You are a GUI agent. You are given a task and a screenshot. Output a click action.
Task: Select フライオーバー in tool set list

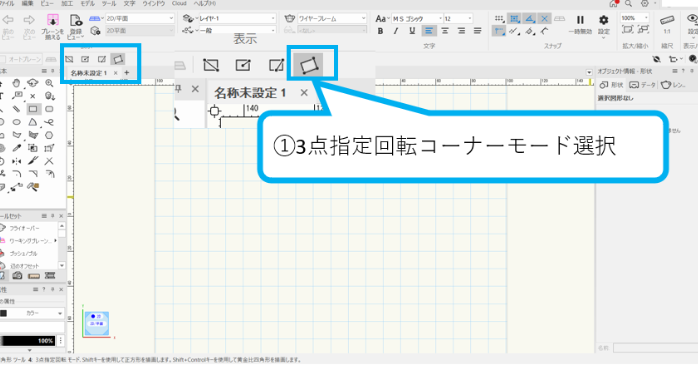(x=24, y=228)
